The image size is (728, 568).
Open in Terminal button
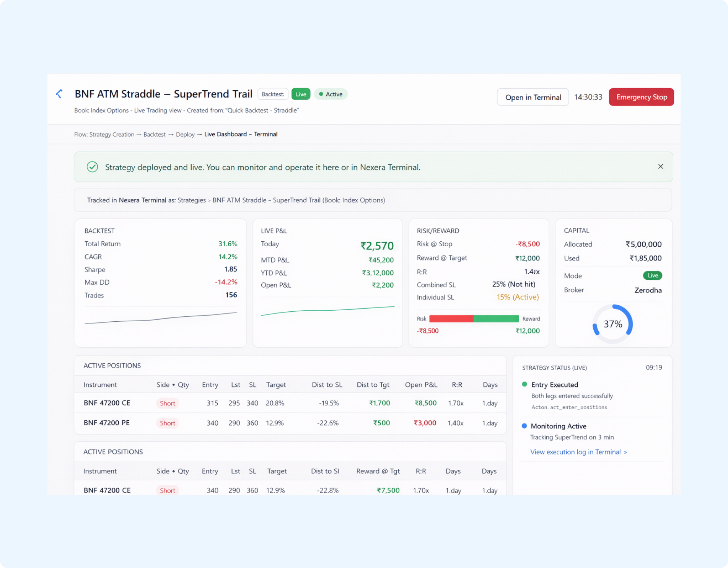[533, 97]
